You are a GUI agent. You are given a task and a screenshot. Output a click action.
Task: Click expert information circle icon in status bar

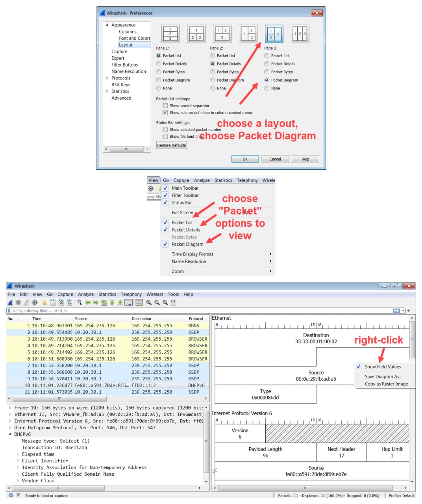(x=11, y=495)
